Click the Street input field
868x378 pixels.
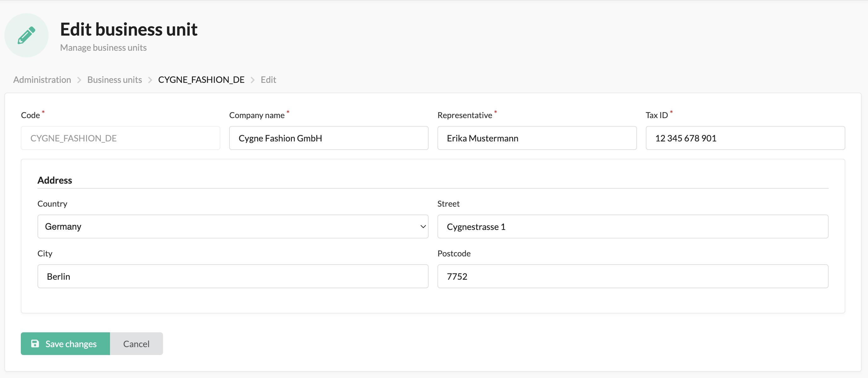633,226
